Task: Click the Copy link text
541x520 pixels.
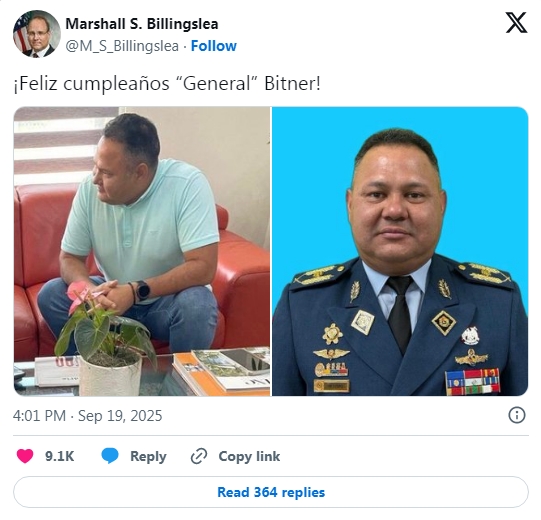Action: 249,456
